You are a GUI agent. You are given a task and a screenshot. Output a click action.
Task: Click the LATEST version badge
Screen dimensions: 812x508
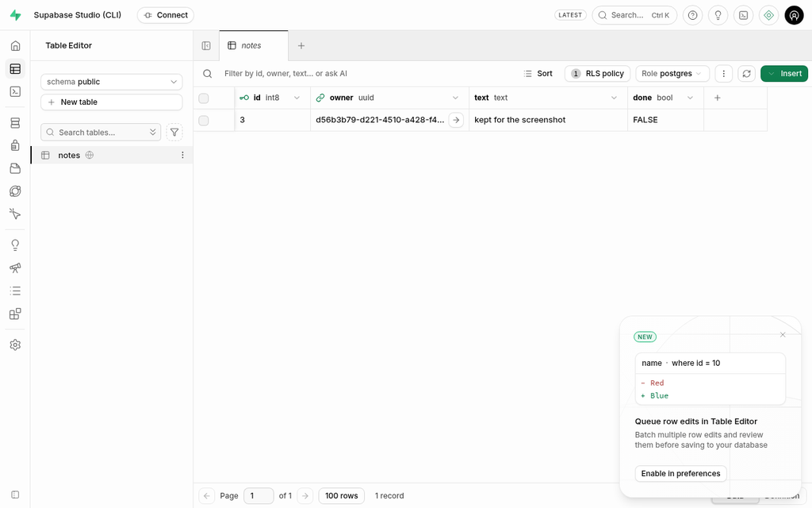tap(570, 15)
